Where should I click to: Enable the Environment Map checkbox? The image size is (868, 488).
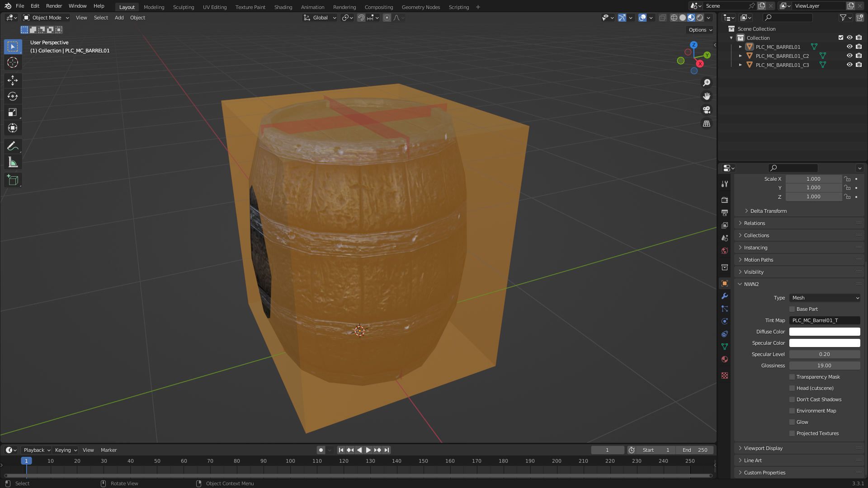(x=792, y=411)
